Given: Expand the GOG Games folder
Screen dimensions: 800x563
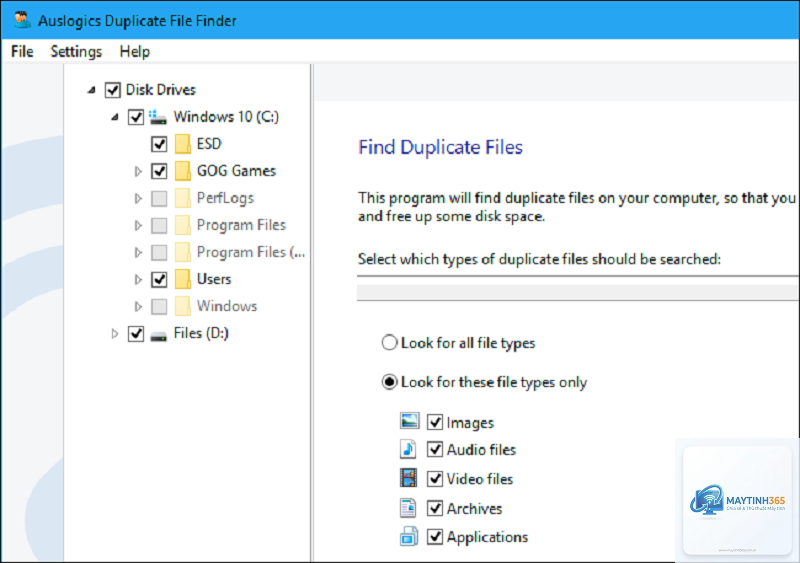Looking at the screenshot, I should click(x=138, y=172).
